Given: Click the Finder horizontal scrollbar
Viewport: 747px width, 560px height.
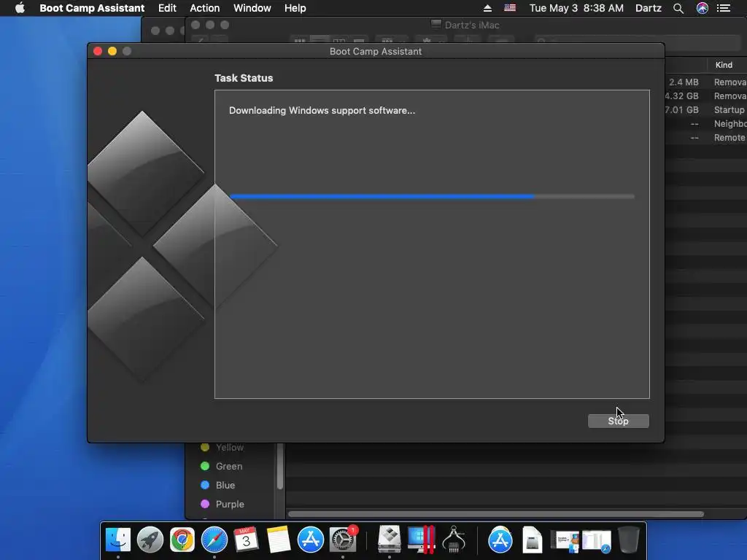Looking at the screenshot, I should click(x=495, y=514).
